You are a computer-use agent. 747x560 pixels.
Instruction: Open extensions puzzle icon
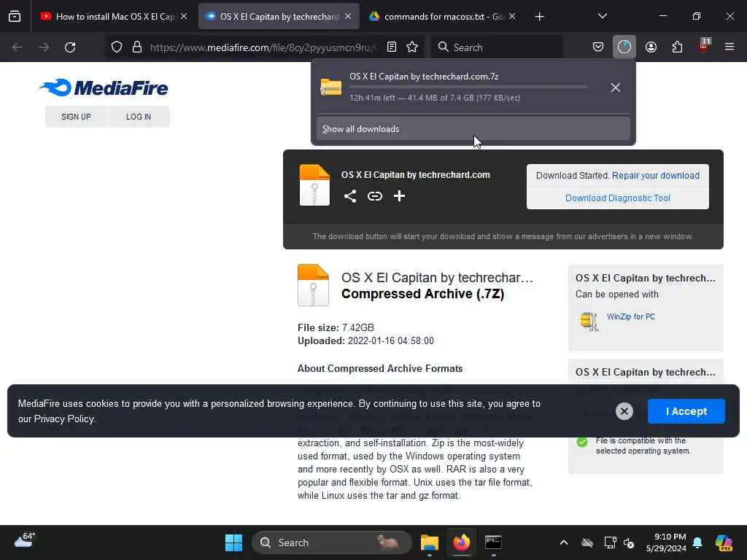[677, 47]
